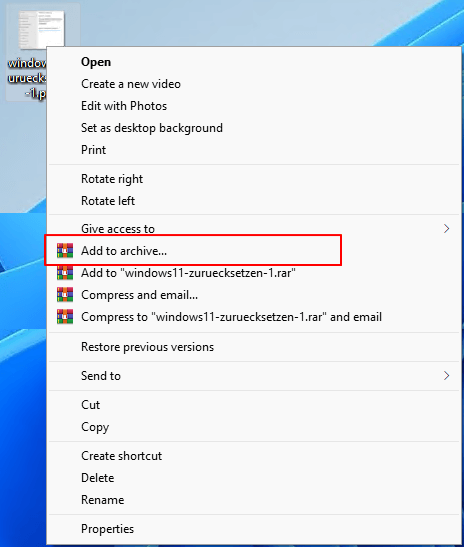Choose Restore previous versions
The height and width of the screenshot is (547, 464).
[147, 347]
